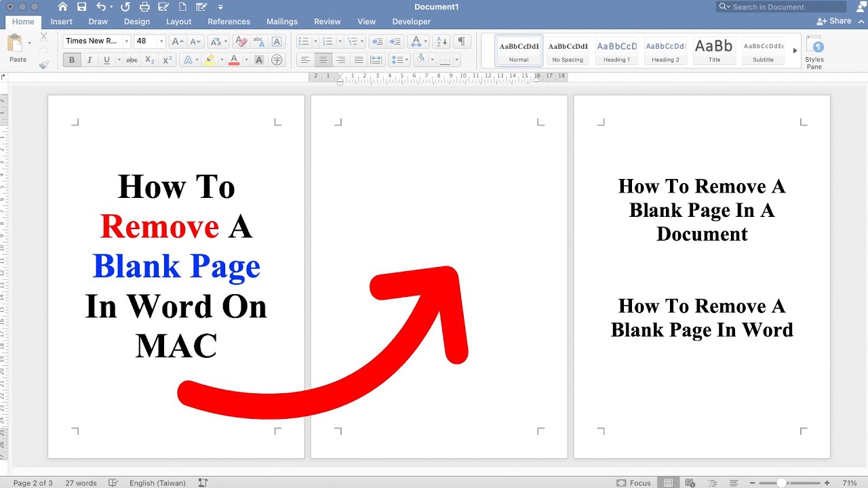Open a new blank document icon
868x488 pixels.
pos(182,7)
